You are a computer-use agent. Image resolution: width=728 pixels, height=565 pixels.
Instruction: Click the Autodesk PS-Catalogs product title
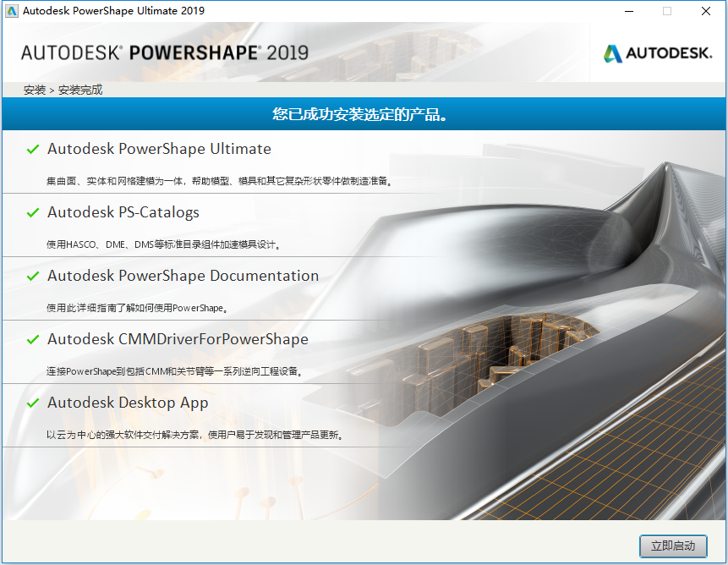(x=123, y=212)
